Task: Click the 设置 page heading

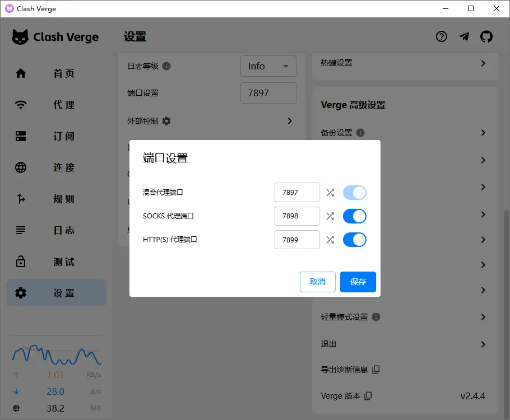Action: [135, 36]
